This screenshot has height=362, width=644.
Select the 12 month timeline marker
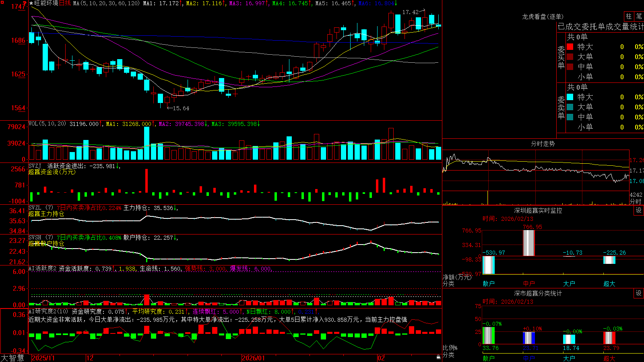pyautogui.click(x=90, y=358)
